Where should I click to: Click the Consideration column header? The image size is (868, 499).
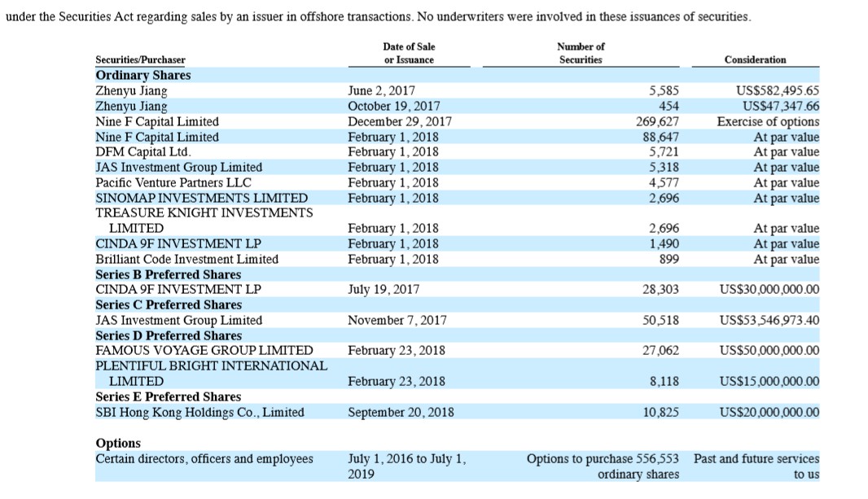(x=755, y=59)
